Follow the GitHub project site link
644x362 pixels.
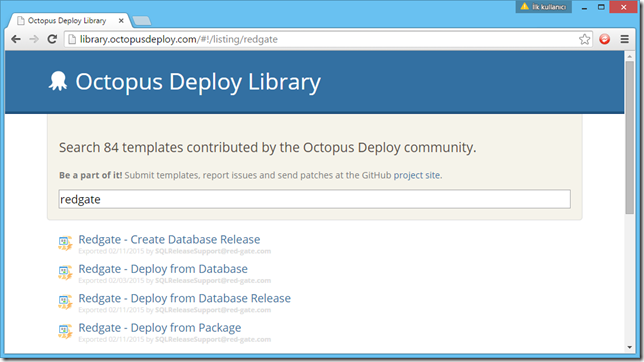pos(417,175)
